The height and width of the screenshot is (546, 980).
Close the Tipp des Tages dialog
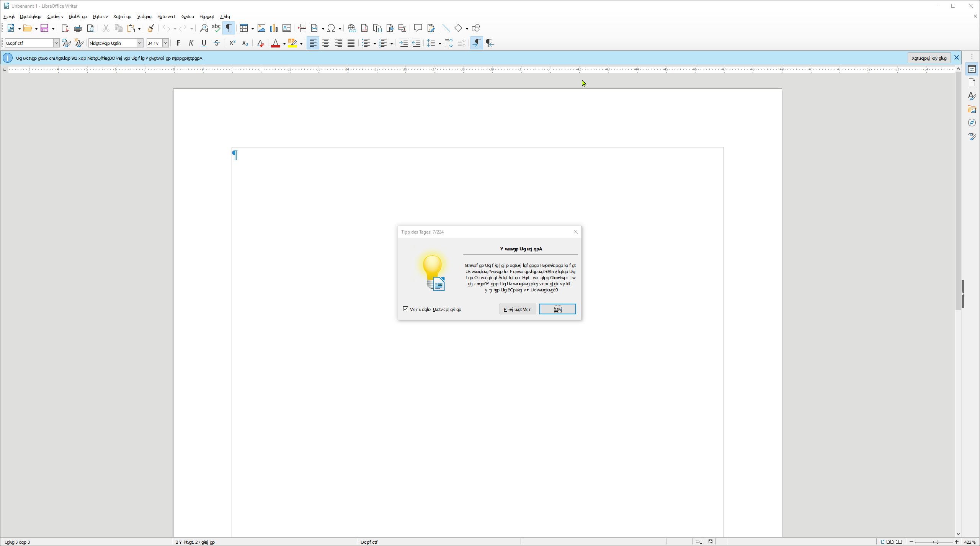pyautogui.click(x=575, y=232)
